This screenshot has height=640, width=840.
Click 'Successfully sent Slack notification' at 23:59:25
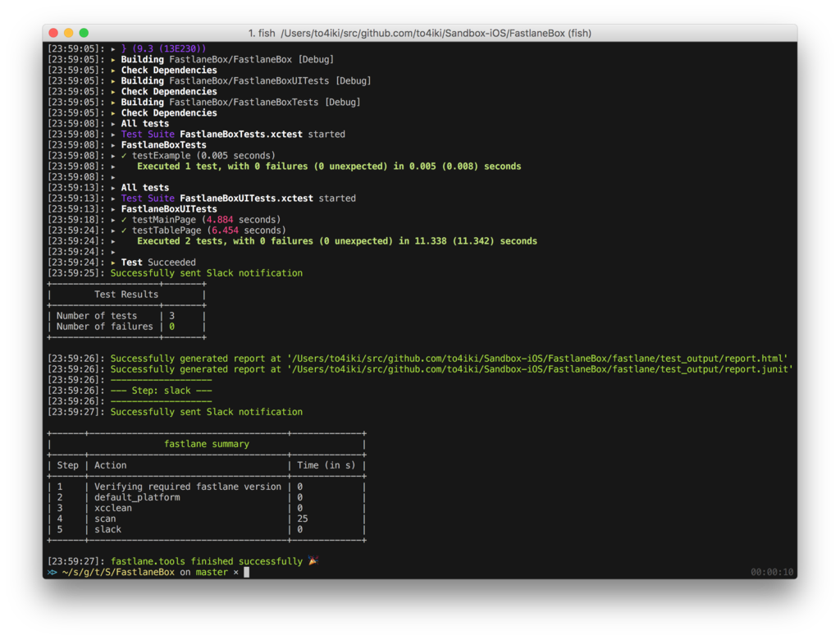(x=206, y=273)
